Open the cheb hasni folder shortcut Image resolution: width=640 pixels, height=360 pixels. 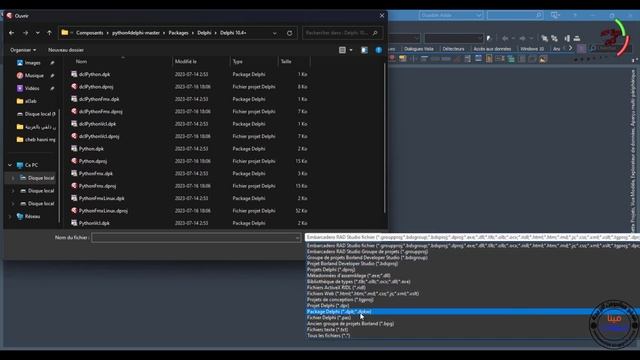(40, 140)
